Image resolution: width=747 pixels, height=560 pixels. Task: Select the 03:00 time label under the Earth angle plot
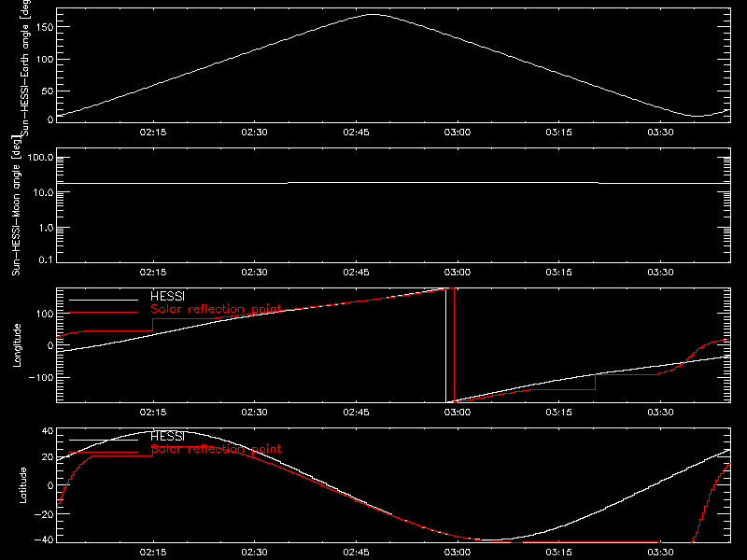[x=458, y=133]
